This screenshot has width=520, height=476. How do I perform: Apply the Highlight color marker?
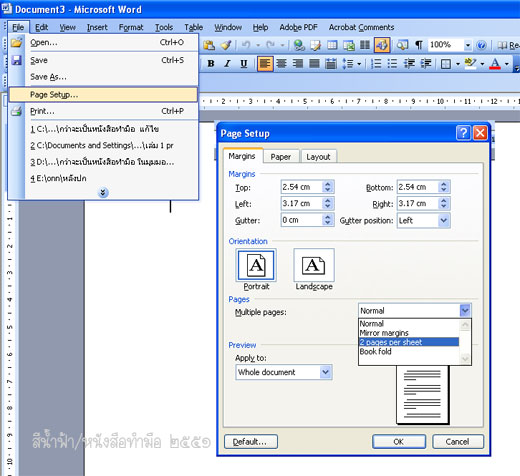click(x=470, y=63)
